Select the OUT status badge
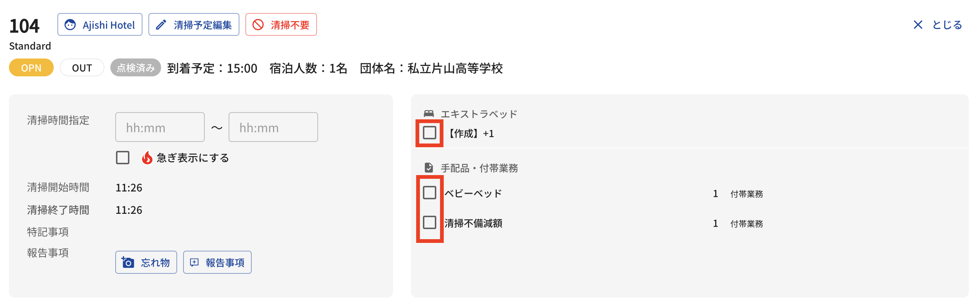Viewport: 980px width, 301px height. tap(82, 68)
